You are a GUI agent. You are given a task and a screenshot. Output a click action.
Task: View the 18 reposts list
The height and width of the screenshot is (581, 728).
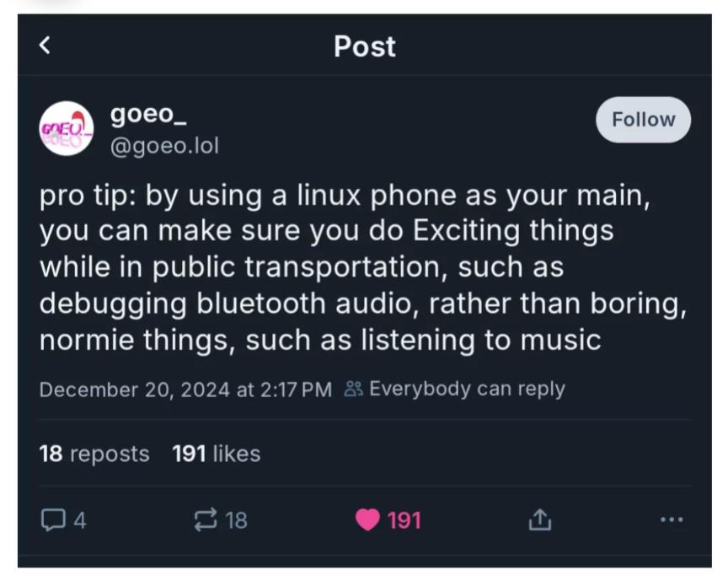(94, 454)
